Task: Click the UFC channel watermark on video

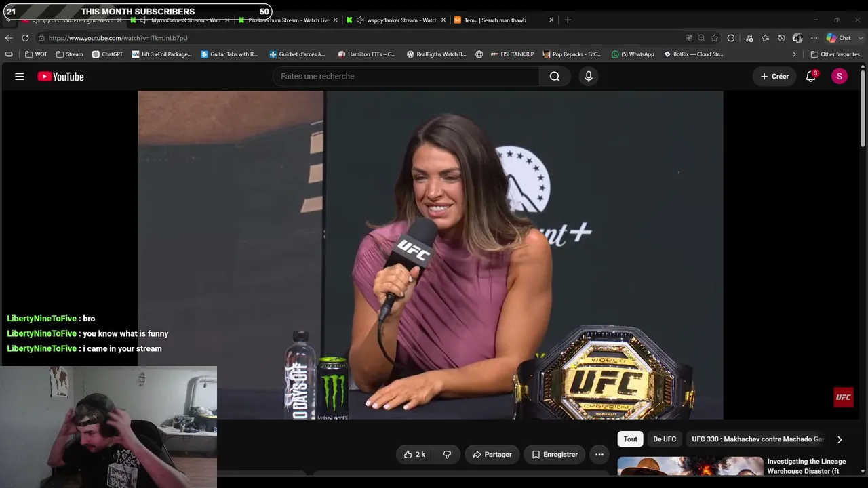Action: pyautogui.click(x=844, y=397)
